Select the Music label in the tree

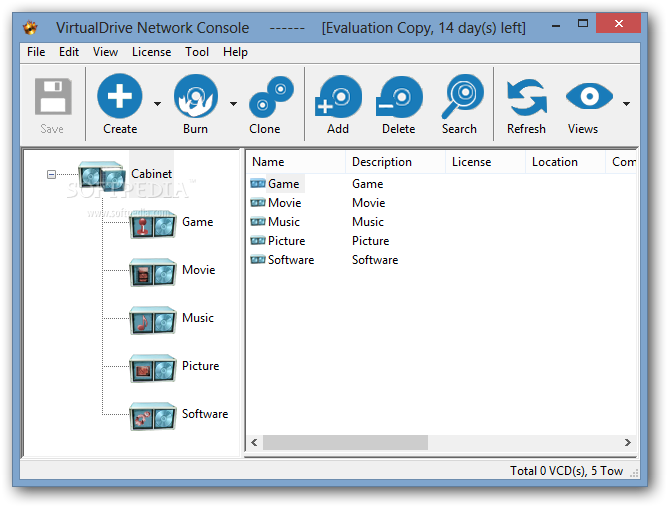click(x=198, y=318)
